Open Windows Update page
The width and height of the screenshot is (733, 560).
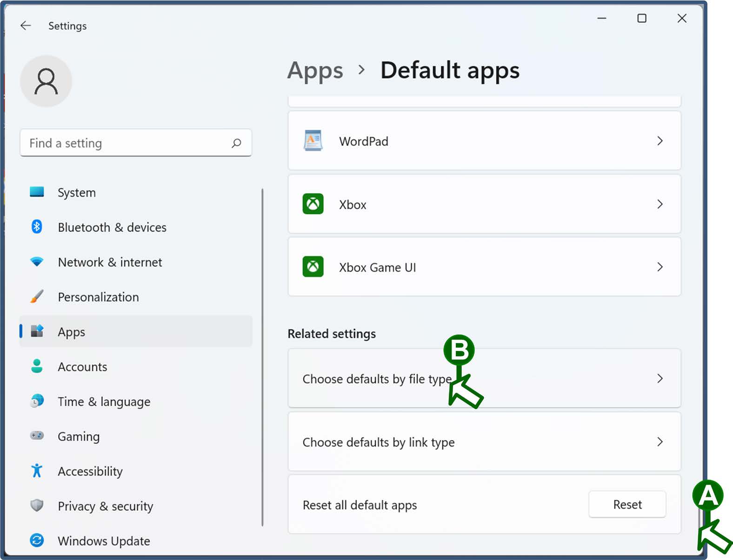[x=136, y=541]
